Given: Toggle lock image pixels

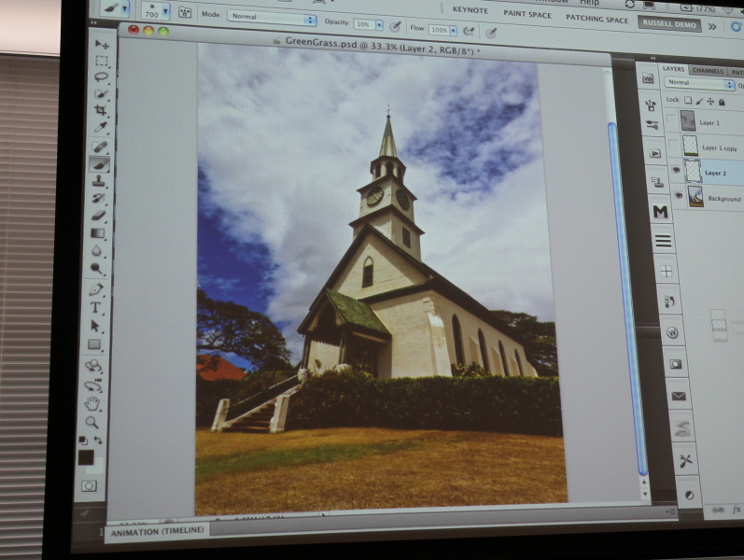Looking at the screenshot, I should pyautogui.click(x=699, y=101).
